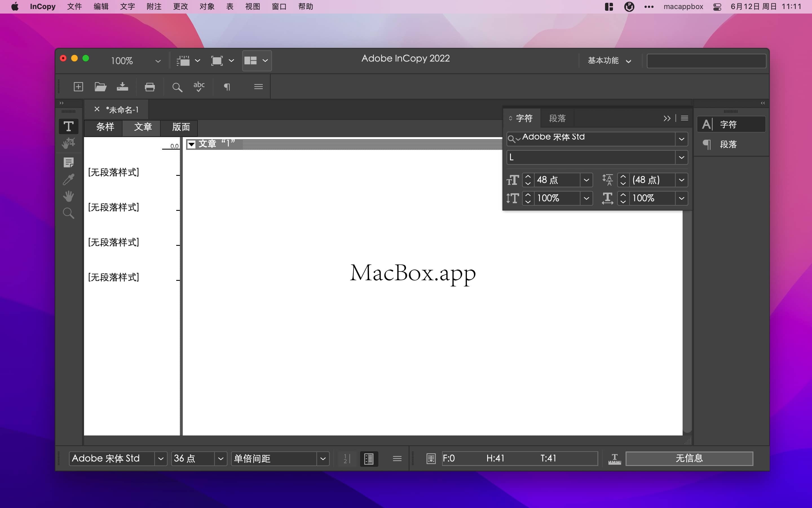The height and width of the screenshot is (508, 812).
Task: Select the Hand tool
Action: point(69,196)
